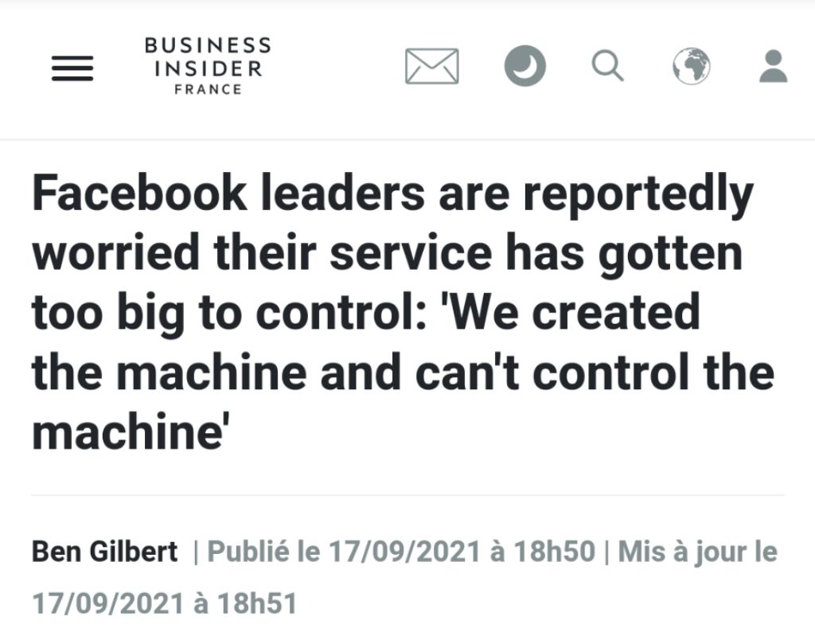This screenshot has height=644, width=815.
Task: Open the globe edition selector
Action: coord(691,66)
